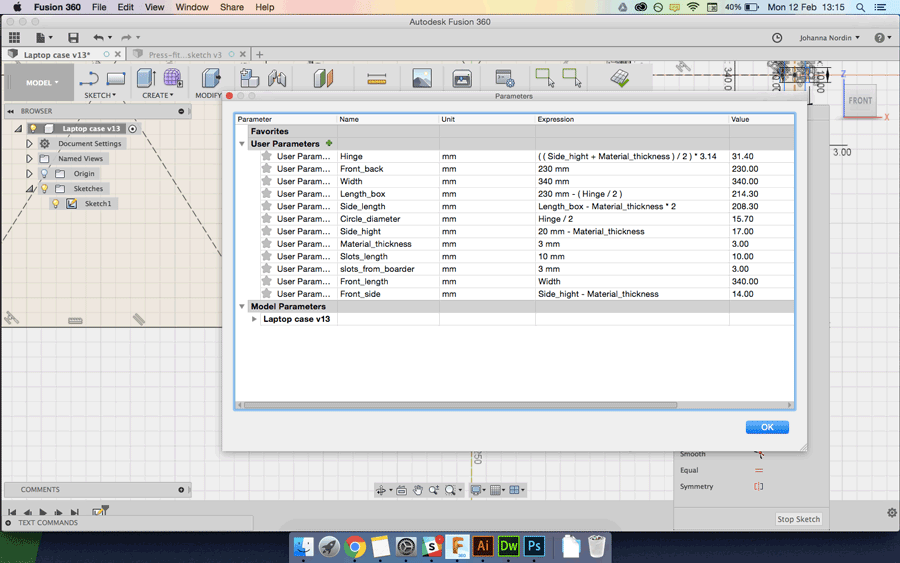Toggle the Sketches folder visibility bulb
The image size is (900, 563).
(44, 188)
